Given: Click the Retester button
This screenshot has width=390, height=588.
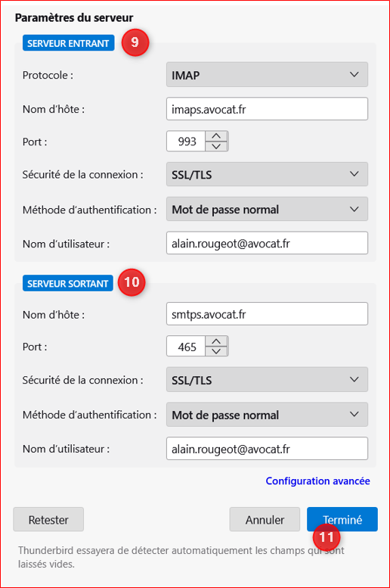Looking at the screenshot, I should pyautogui.click(x=48, y=520).
